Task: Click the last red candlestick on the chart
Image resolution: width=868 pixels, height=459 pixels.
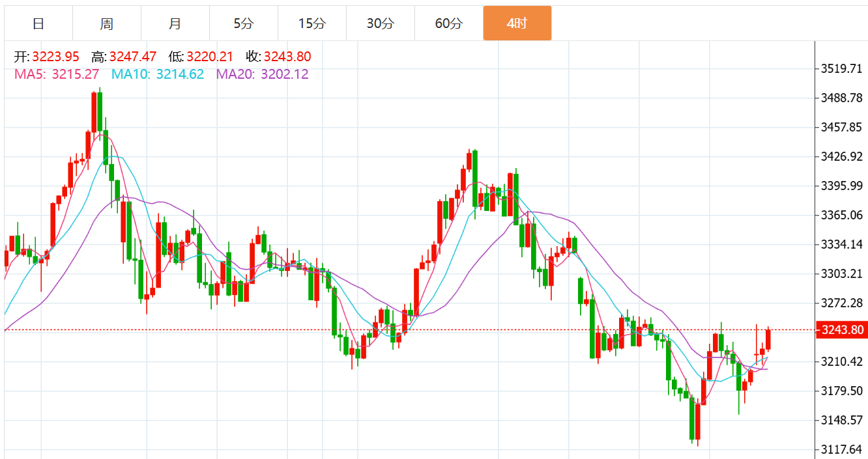Action: pyautogui.click(x=768, y=339)
